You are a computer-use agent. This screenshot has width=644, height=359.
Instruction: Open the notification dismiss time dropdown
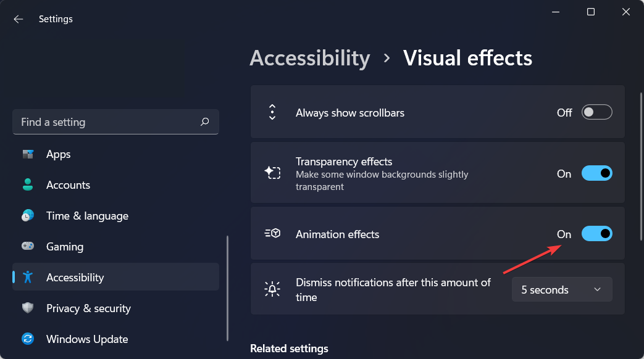[x=561, y=289]
